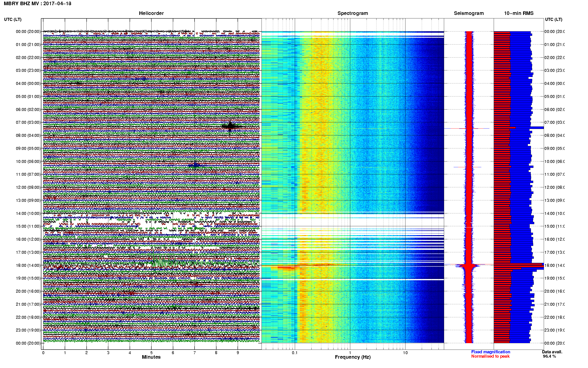Click minute tick 5 on helicorder axis
This screenshot has height=368, width=588.
[151, 353]
